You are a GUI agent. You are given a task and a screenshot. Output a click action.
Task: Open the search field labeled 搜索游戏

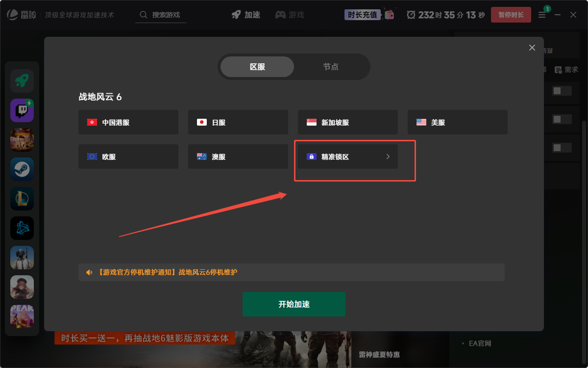tap(167, 15)
